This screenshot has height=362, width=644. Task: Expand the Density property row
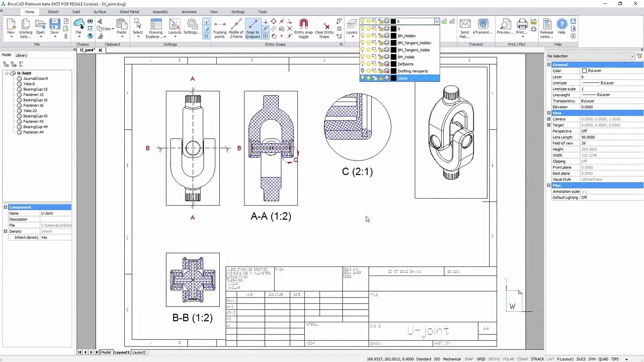tap(6, 231)
